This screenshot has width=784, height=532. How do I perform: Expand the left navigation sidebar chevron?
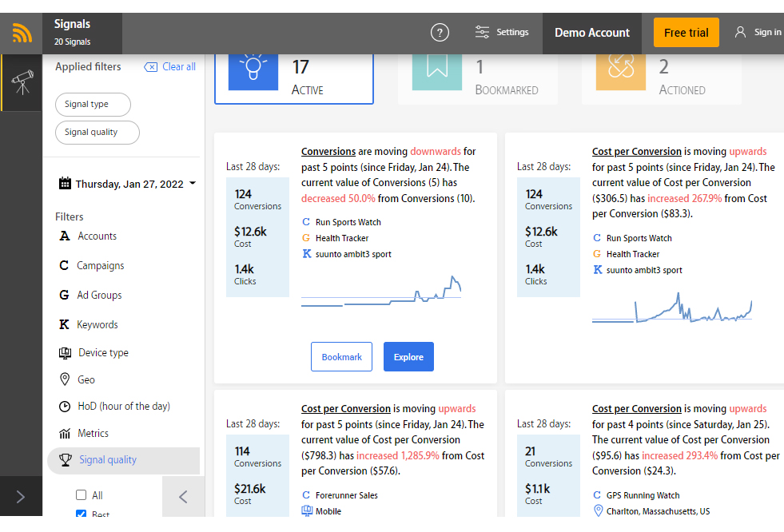click(x=21, y=497)
